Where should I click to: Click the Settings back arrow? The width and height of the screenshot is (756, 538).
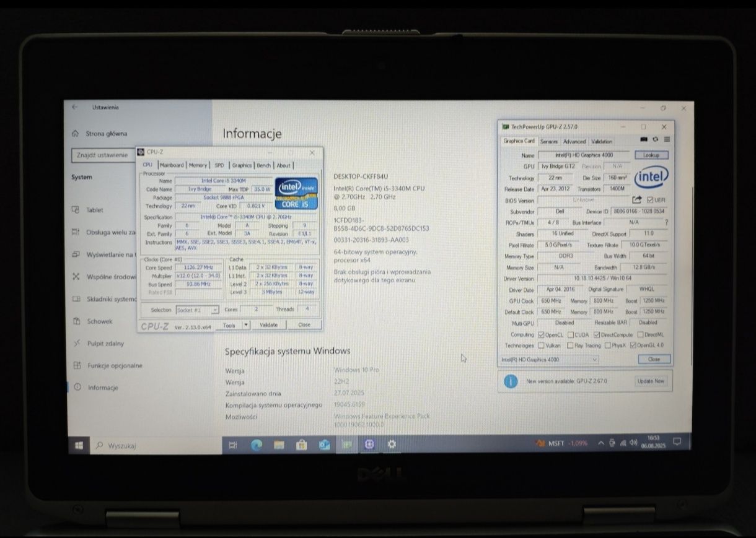click(74, 107)
